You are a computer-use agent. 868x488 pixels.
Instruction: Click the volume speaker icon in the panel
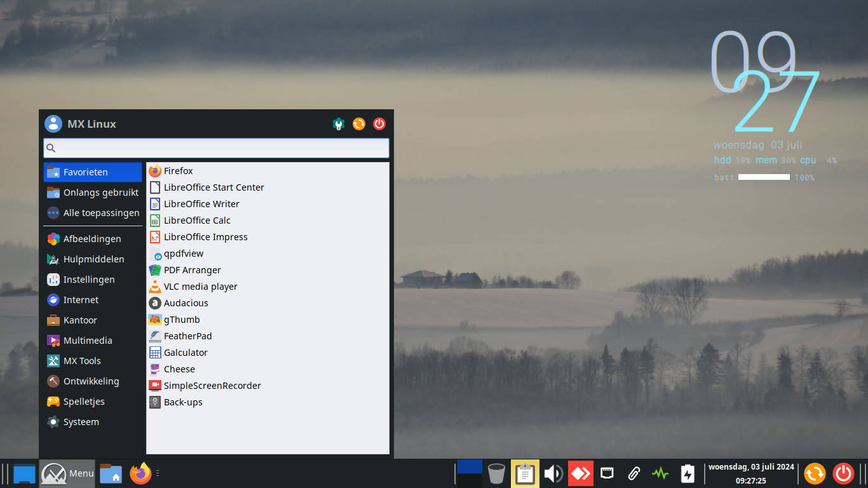[x=553, y=473]
